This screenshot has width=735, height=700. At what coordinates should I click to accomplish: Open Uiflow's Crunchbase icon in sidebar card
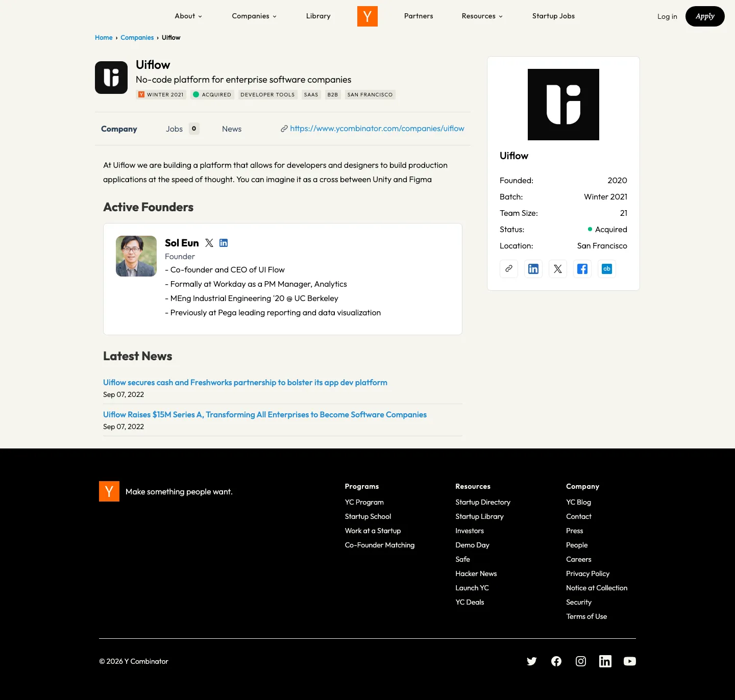click(x=607, y=269)
